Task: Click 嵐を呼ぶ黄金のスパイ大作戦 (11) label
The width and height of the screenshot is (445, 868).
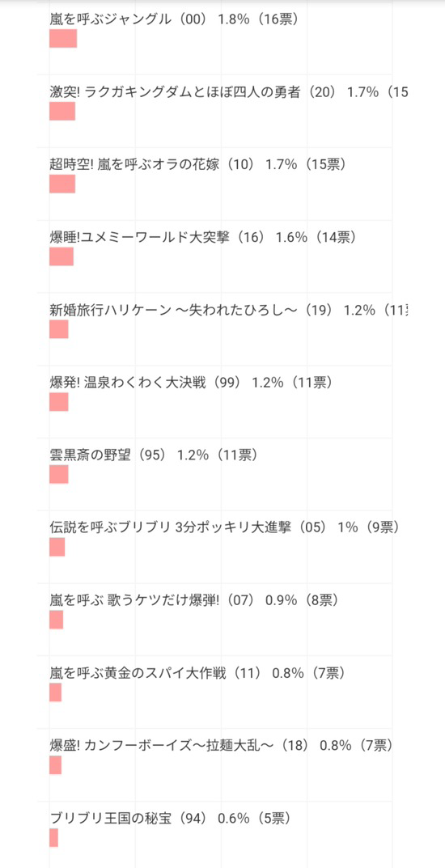Action: click(x=197, y=673)
